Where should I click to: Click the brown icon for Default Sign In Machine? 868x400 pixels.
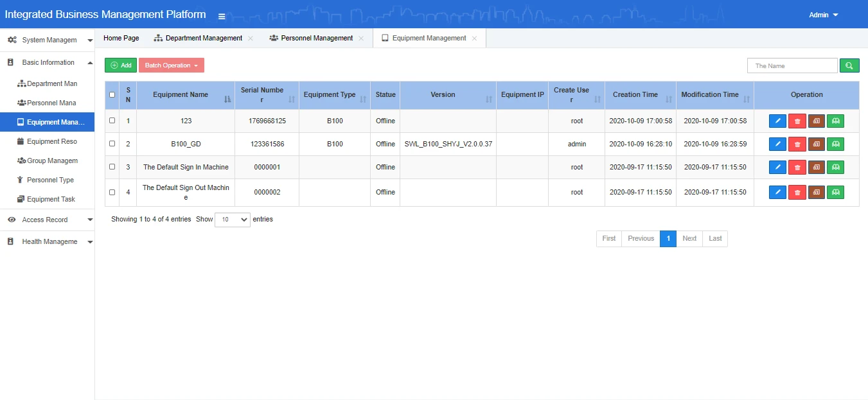(x=816, y=168)
